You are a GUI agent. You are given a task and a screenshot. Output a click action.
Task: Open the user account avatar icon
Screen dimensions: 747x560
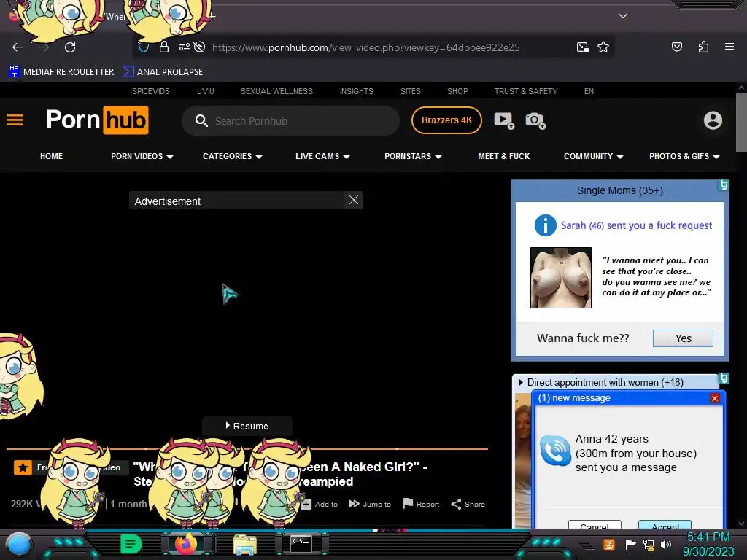(713, 120)
